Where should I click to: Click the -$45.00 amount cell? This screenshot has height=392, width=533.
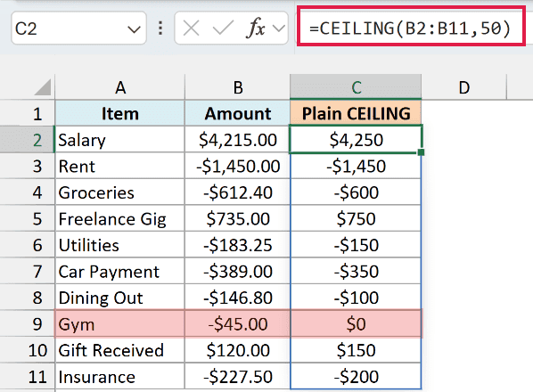pyautogui.click(x=238, y=323)
